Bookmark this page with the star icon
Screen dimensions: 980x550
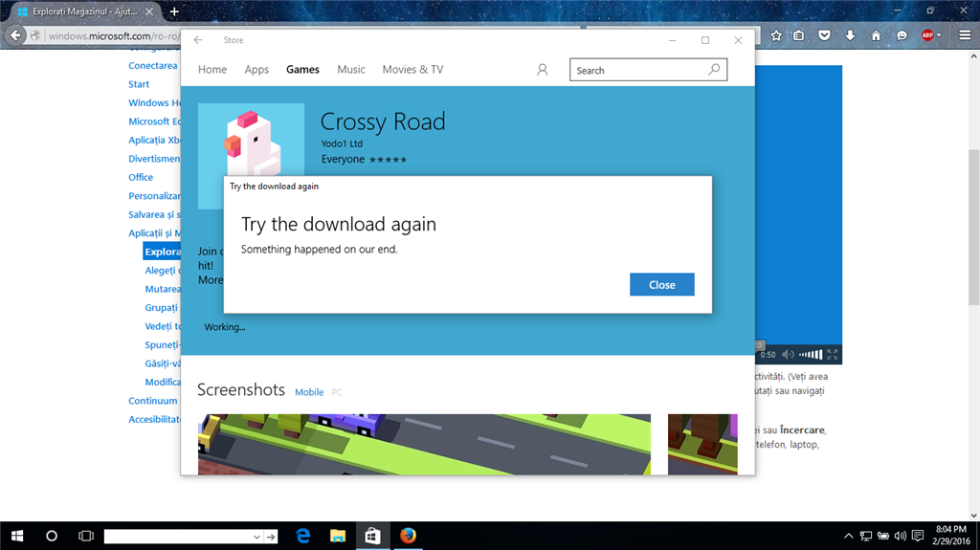coord(775,35)
